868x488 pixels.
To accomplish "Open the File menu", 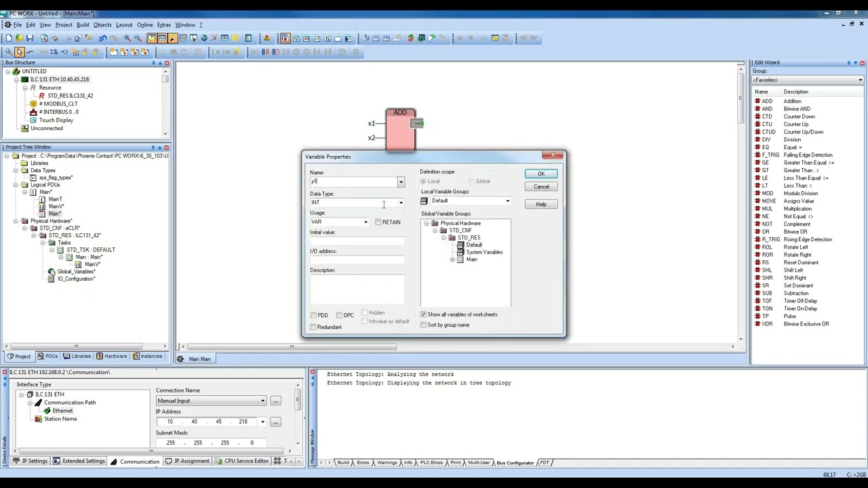I will pyautogui.click(x=17, y=25).
